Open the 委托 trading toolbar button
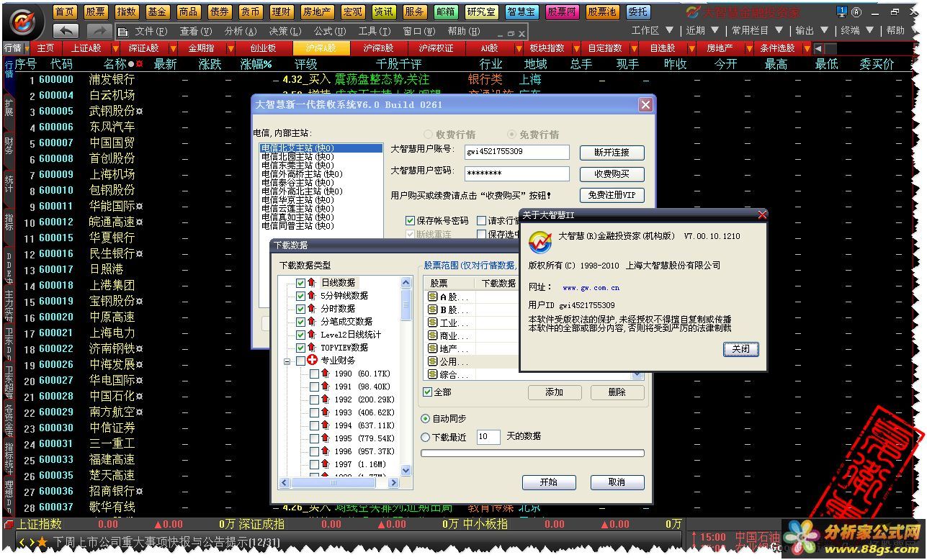This screenshot has width=927, height=560. point(637,12)
